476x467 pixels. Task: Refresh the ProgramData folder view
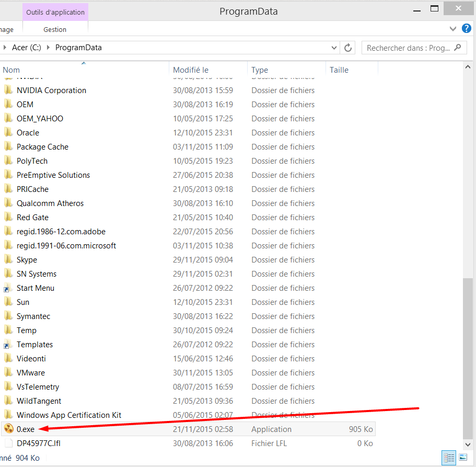click(348, 48)
